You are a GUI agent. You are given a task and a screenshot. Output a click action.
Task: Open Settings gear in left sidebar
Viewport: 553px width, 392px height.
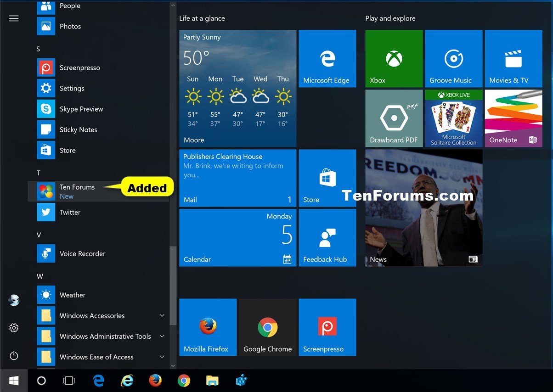click(x=14, y=328)
